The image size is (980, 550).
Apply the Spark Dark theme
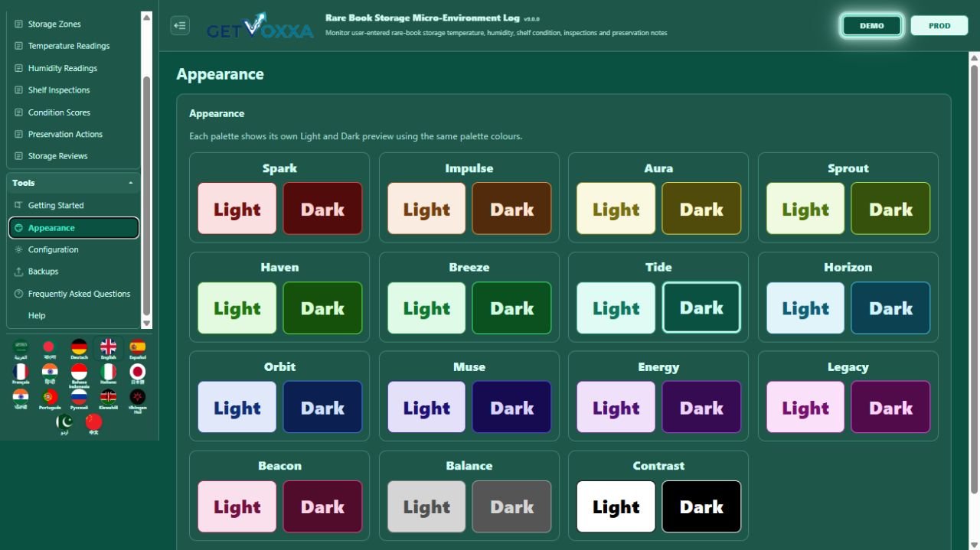(322, 209)
